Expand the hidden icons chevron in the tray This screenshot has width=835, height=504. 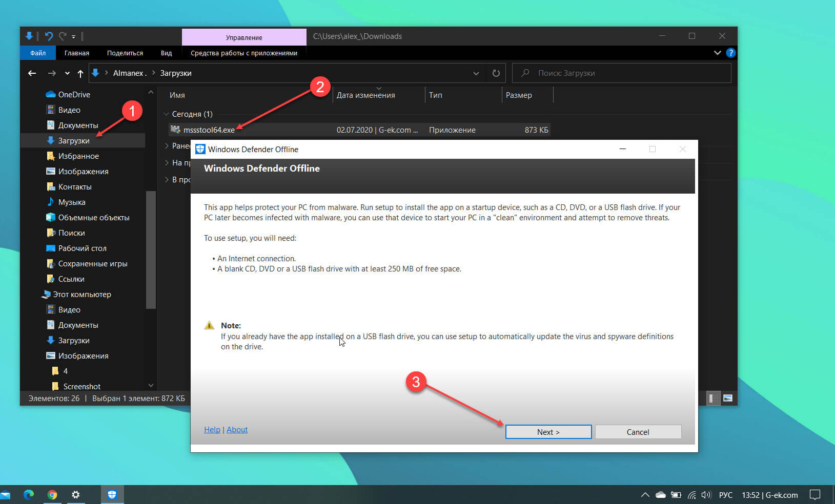(644, 494)
